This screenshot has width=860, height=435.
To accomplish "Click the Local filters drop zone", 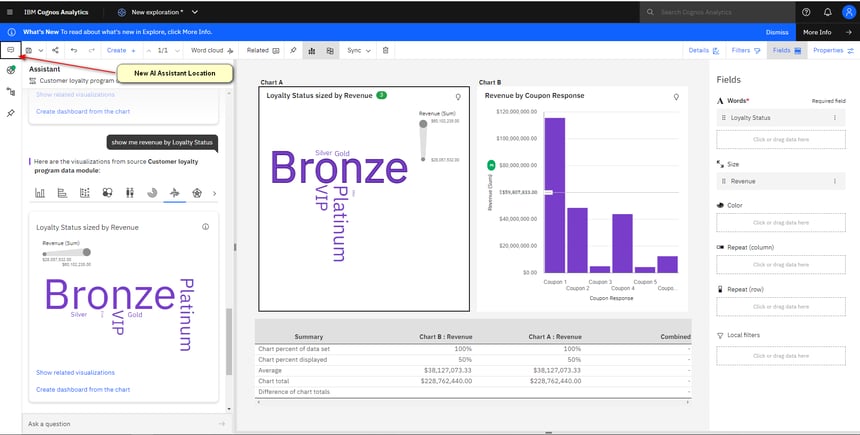I will [x=780, y=355].
